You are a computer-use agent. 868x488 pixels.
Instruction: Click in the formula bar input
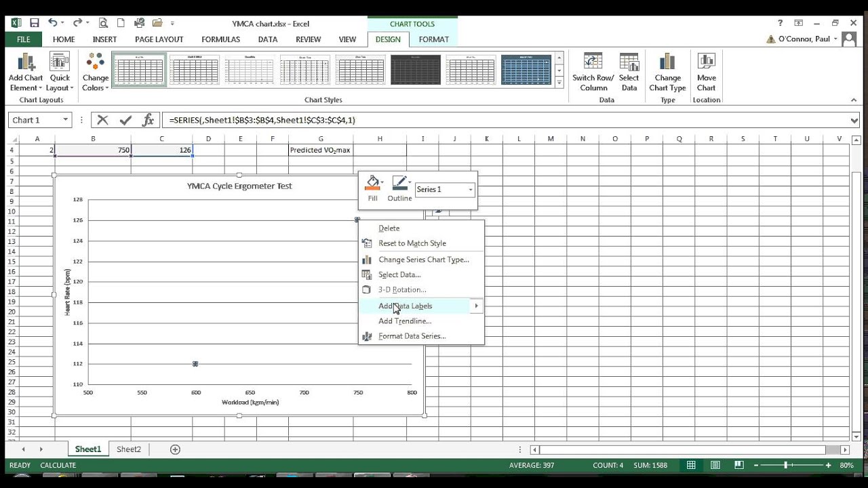tap(505, 120)
